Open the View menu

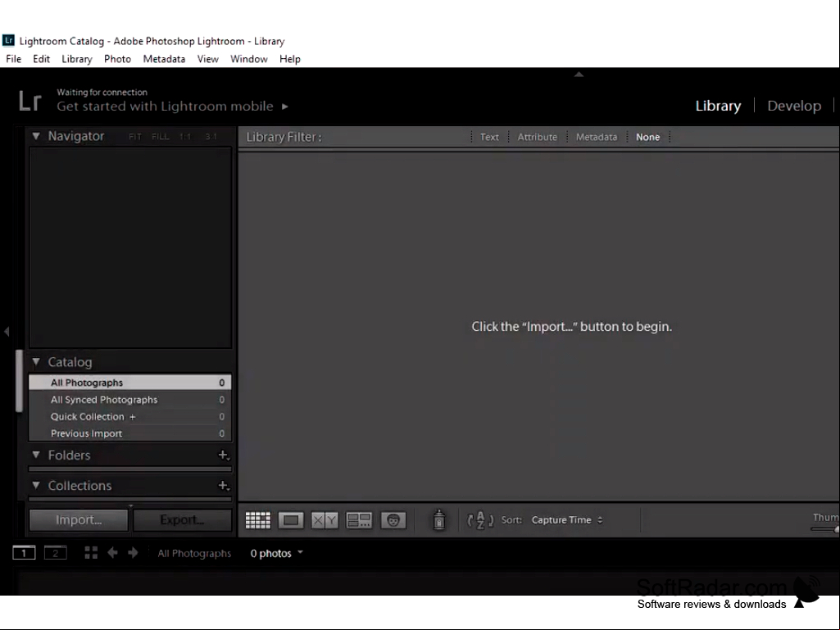pos(208,59)
